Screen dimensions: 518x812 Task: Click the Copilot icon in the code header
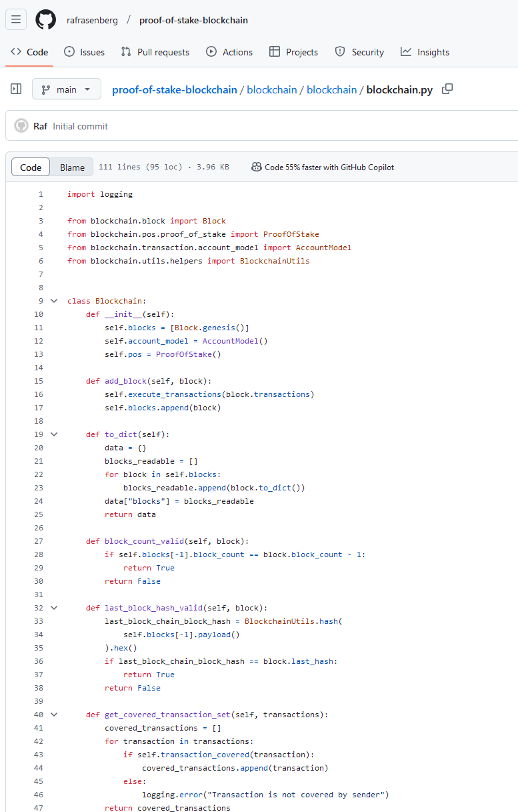point(256,167)
